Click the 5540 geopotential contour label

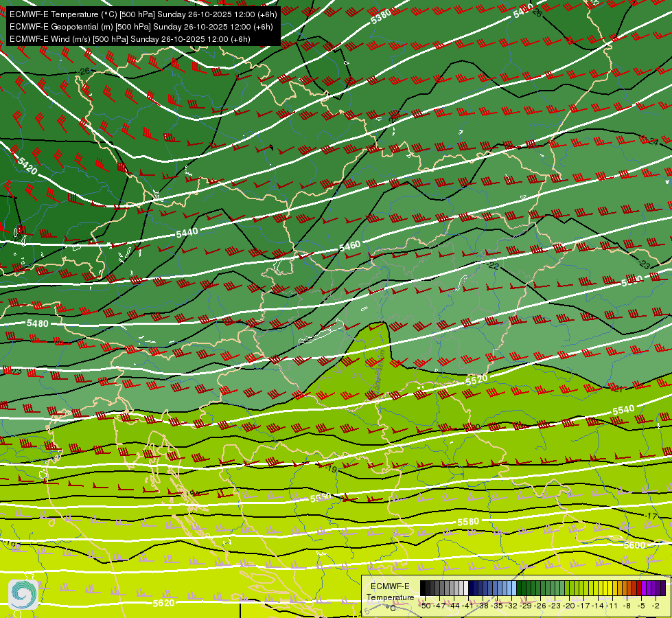623,411
